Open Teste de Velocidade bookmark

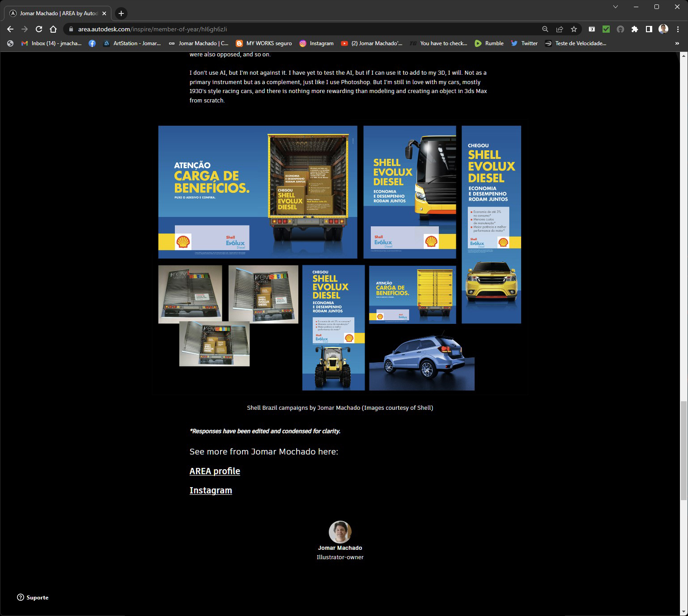(576, 43)
